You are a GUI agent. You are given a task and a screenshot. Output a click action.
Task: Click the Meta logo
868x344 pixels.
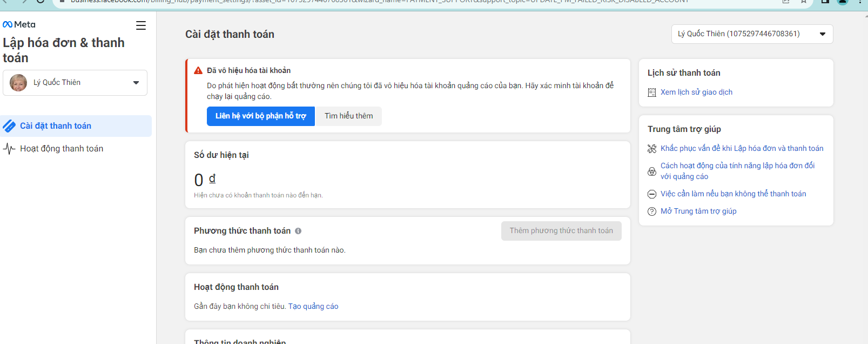pos(19,24)
